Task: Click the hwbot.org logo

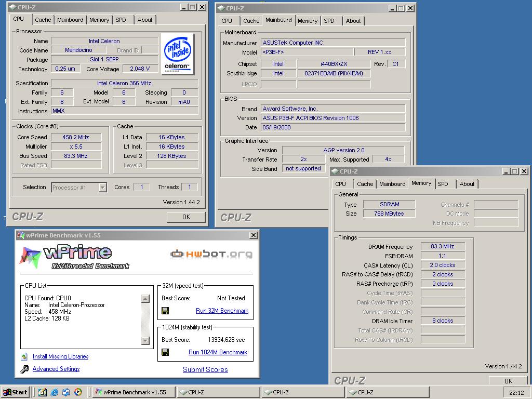Action: (211, 254)
